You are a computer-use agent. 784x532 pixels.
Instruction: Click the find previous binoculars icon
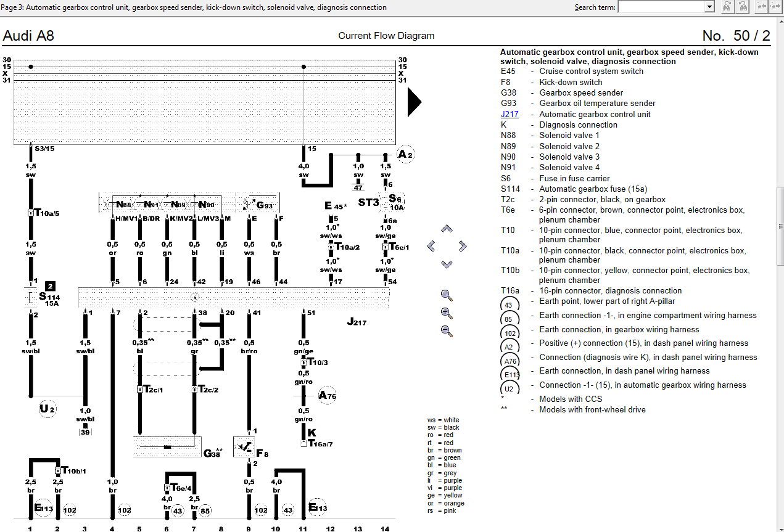tap(743, 7)
